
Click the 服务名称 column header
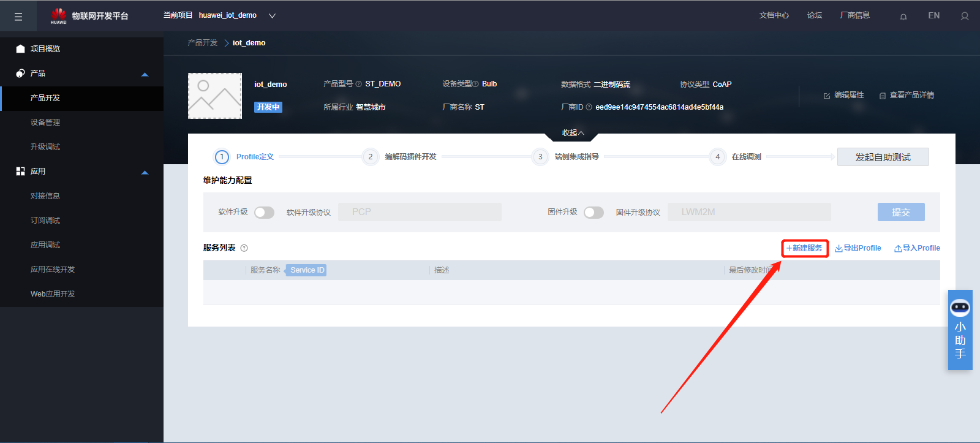point(265,270)
